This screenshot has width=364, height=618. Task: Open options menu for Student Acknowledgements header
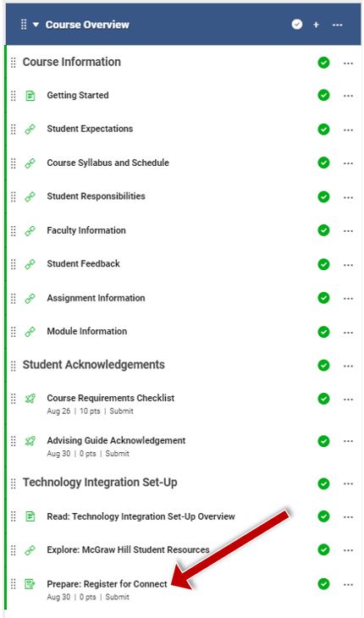click(348, 366)
